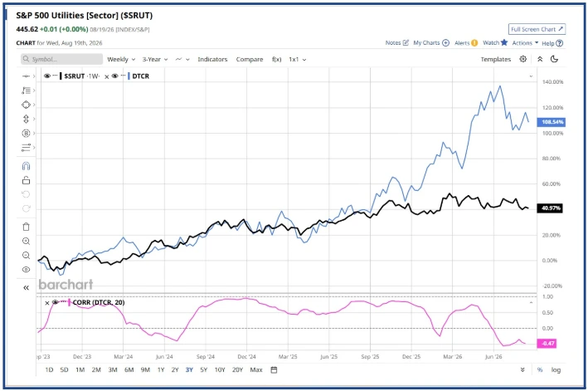
Task: Open the 1x1 grid layout dropdown
Action: tap(298, 59)
